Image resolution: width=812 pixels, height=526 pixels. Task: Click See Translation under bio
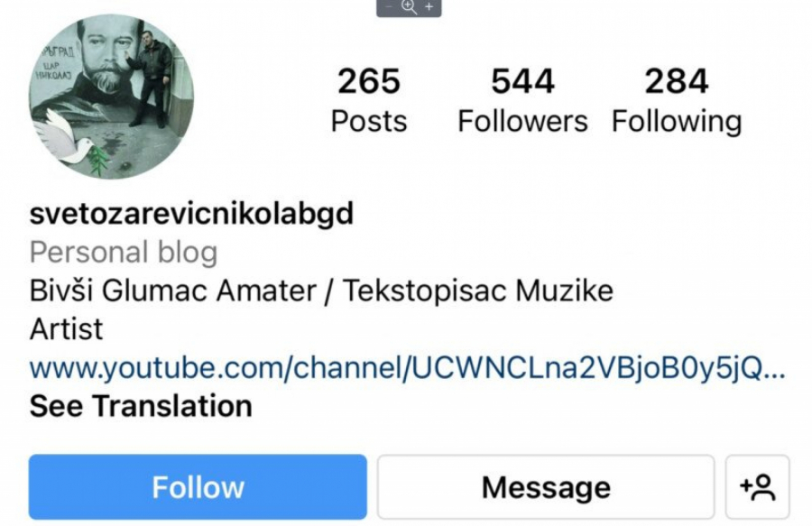click(141, 405)
